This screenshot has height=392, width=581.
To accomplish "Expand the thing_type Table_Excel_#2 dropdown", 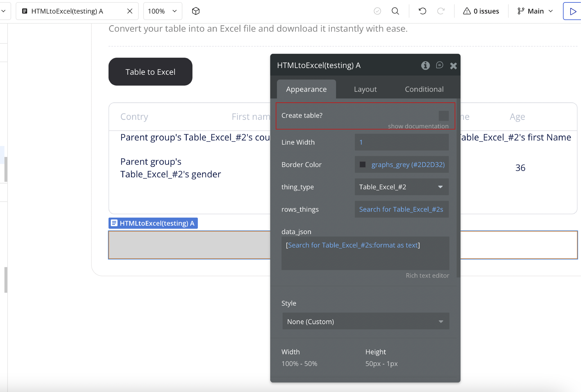I will pyautogui.click(x=401, y=187).
